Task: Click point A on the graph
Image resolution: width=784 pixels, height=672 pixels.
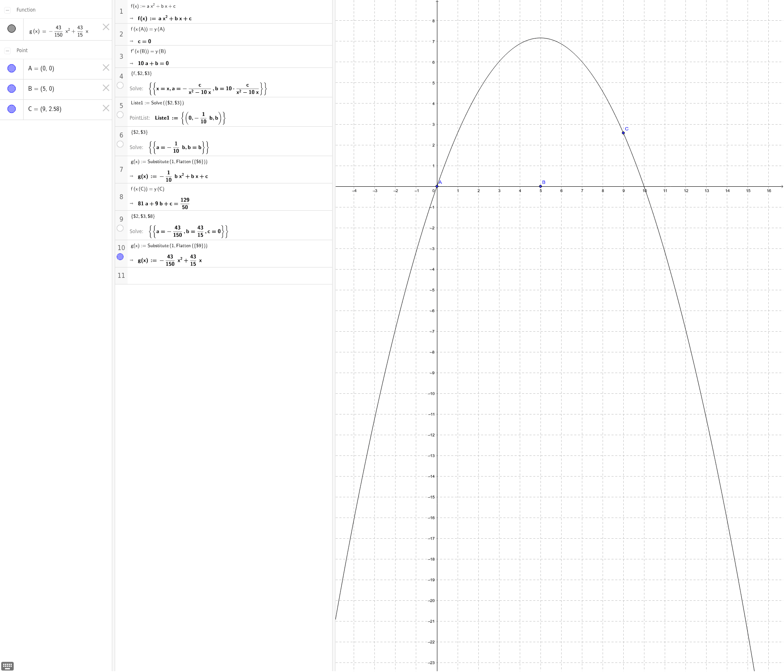Action: point(437,186)
